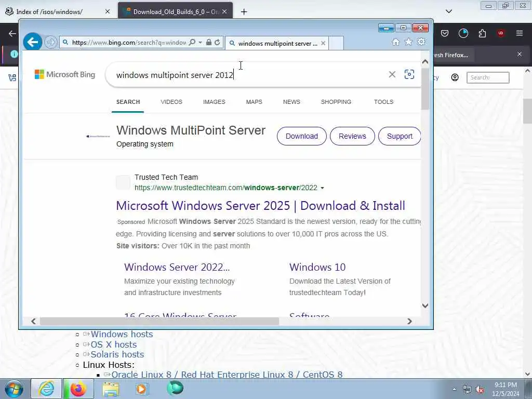Open a new tab in Internet Explorer
This screenshot has height=399, width=532.
336,44
